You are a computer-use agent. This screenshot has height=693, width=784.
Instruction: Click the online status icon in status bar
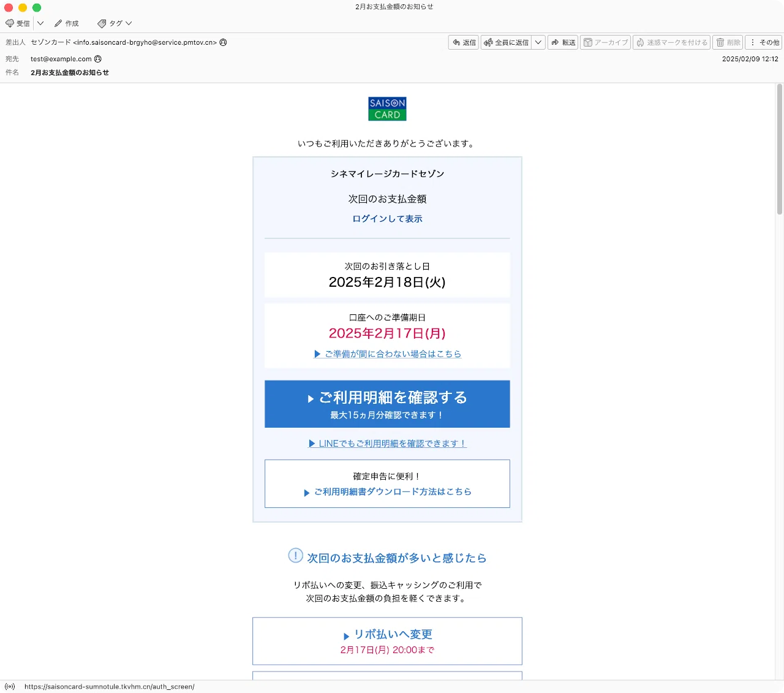[x=10, y=687]
